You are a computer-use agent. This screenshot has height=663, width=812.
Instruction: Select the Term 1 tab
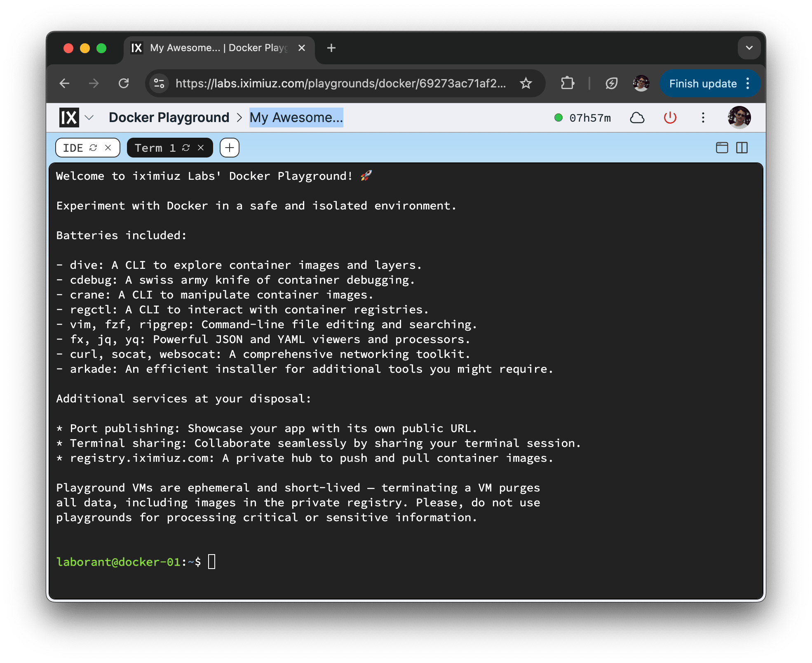point(155,148)
